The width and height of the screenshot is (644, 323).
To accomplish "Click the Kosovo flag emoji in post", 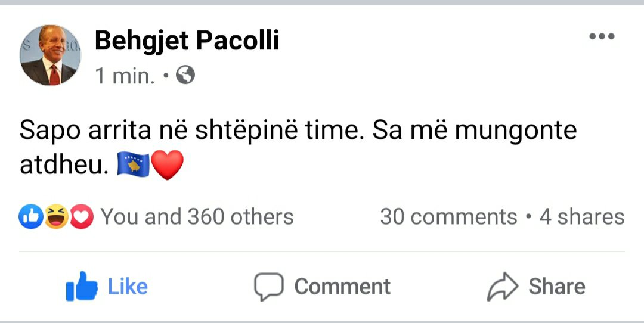I will pyautogui.click(x=133, y=165).
